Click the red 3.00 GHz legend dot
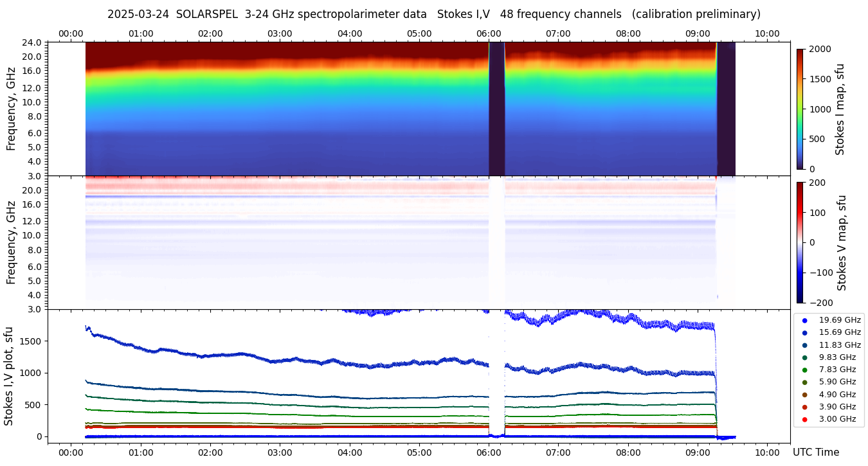The height and width of the screenshot is (466, 868). coord(804,419)
